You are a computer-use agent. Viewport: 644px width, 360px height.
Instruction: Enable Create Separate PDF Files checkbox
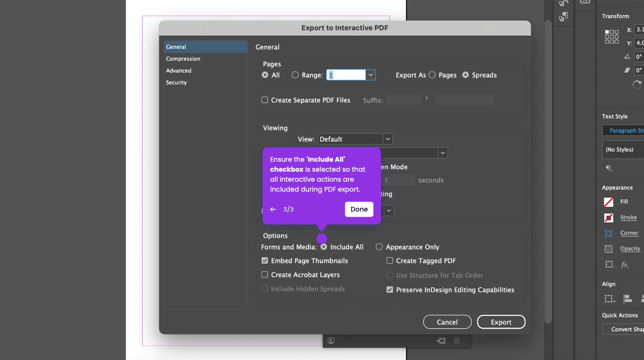pos(265,100)
